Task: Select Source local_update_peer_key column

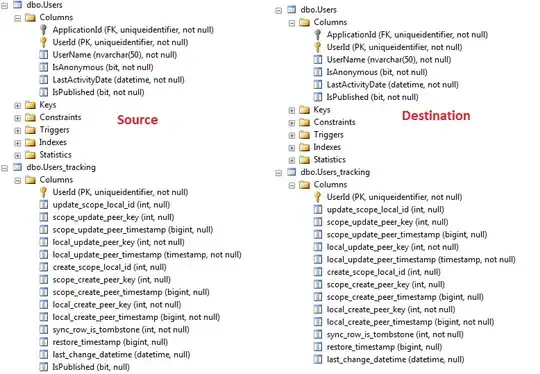Action: tap(118, 242)
